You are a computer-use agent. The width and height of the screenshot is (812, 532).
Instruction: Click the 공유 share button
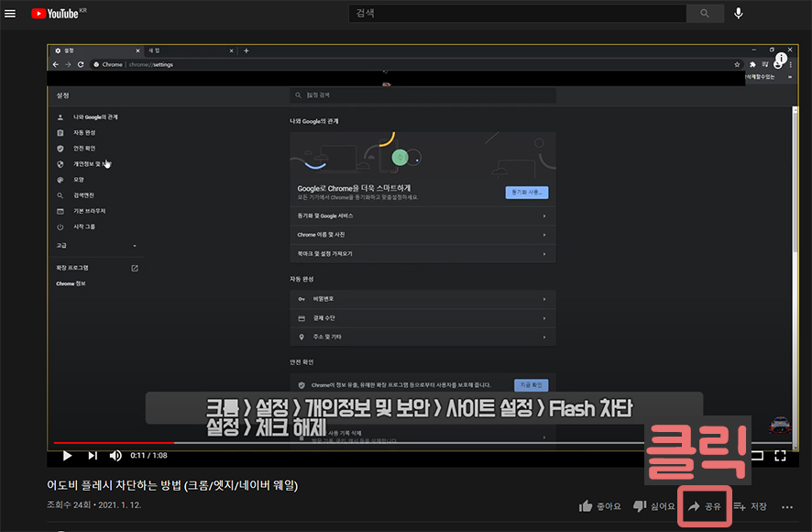(704, 506)
